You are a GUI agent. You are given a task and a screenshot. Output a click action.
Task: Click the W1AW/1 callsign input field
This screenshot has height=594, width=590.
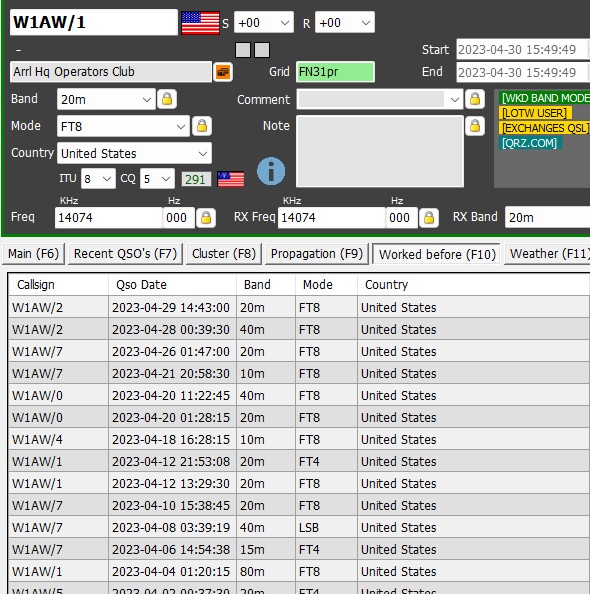[x=94, y=22]
